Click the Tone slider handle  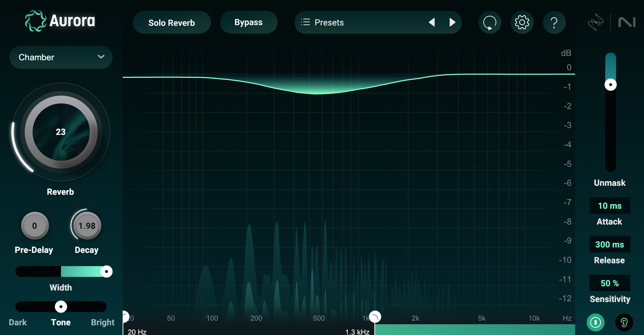coord(61,307)
